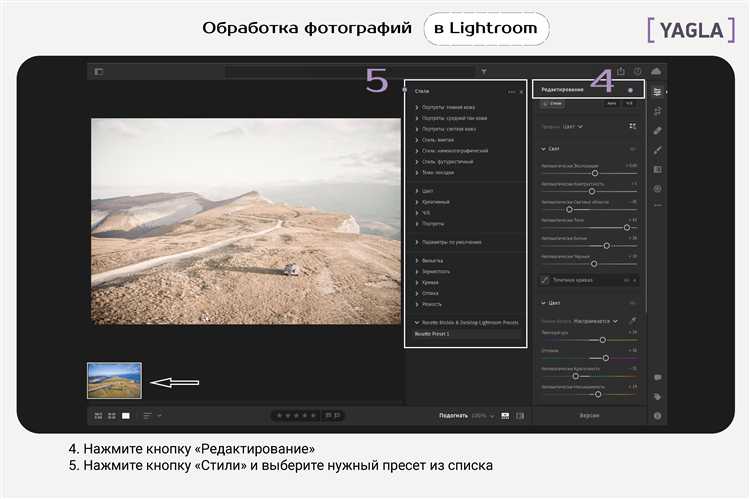Select the Crop and rotate tool
This screenshot has width=750, height=499.
tap(657, 111)
